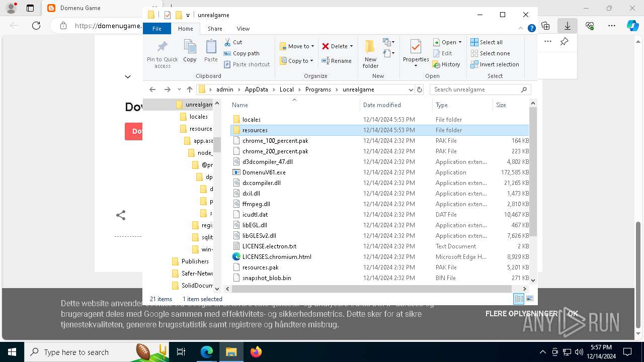Click the Rename command
Image resolution: width=644 pixels, height=362 pixels.
[x=337, y=61]
